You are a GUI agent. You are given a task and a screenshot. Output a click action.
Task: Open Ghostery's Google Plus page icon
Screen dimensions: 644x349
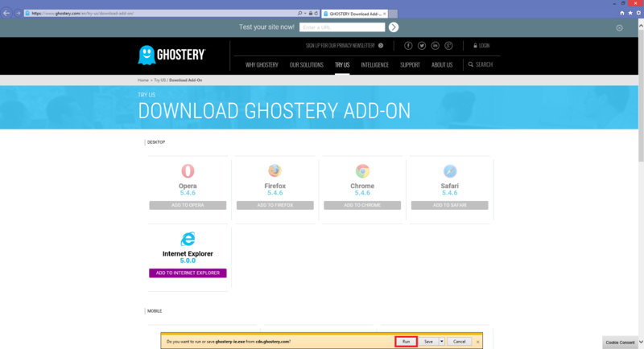449,46
